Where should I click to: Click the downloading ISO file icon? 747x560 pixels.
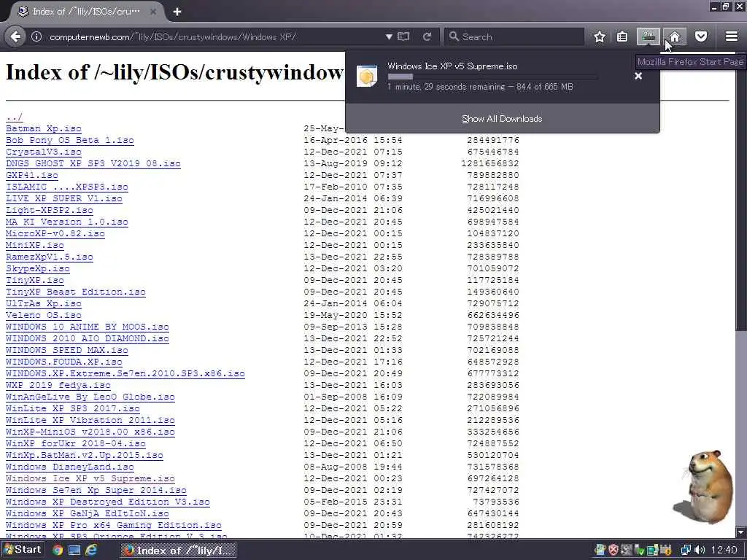(368, 76)
